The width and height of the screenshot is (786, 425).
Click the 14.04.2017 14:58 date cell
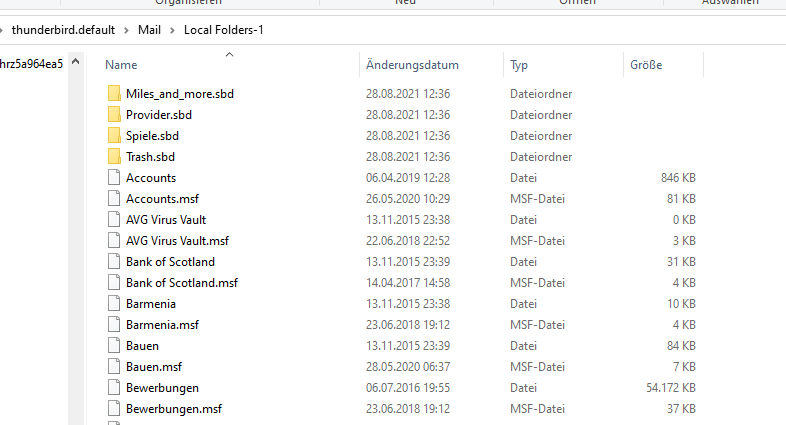click(408, 283)
